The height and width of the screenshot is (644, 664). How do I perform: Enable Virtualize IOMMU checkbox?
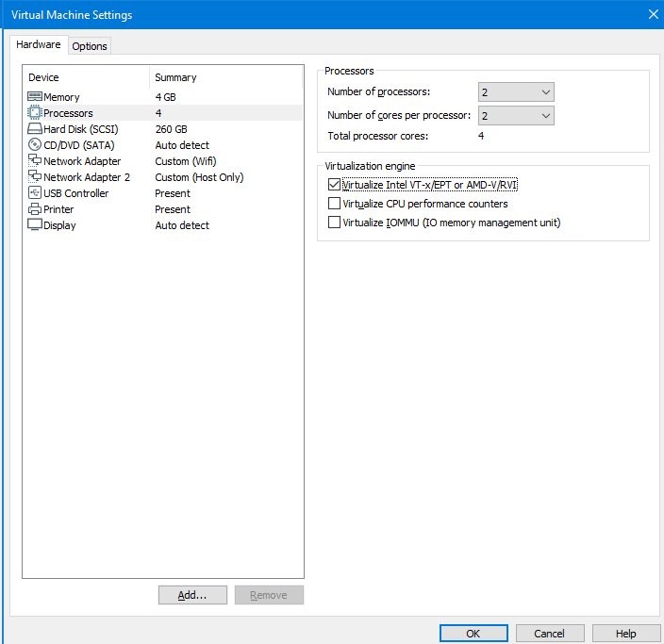(334, 223)
